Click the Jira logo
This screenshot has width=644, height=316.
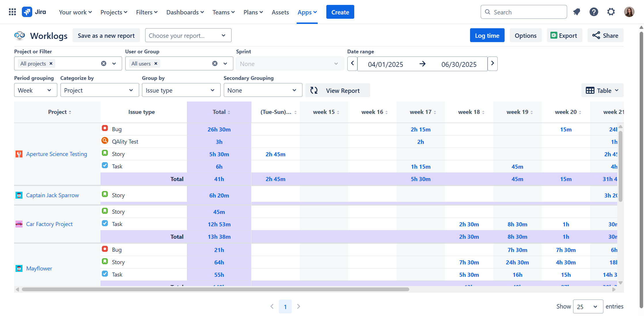pos(34,12)
